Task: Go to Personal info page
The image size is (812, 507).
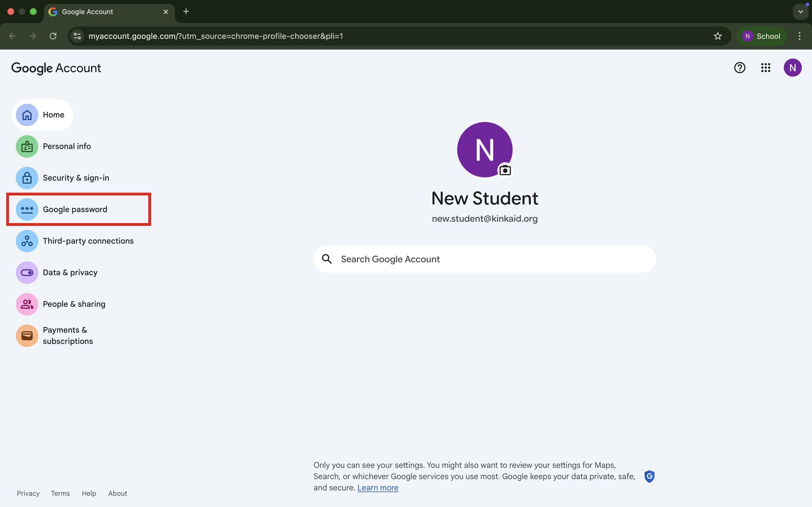Action: click(x=67, y=146)
